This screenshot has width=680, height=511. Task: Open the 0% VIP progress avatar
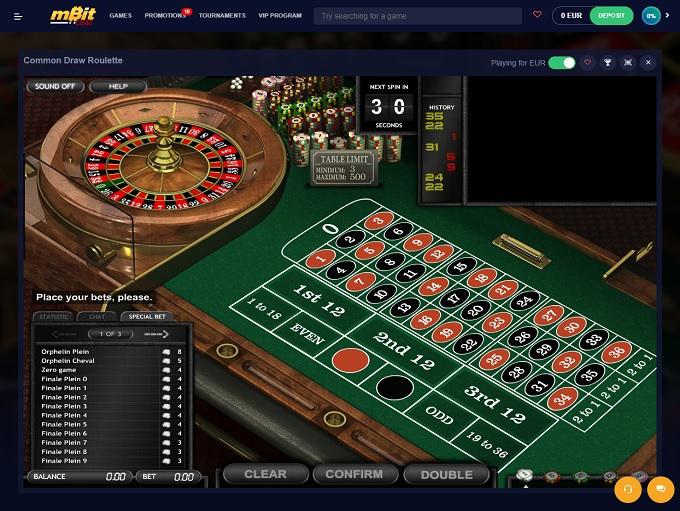(x=651, y=16)
